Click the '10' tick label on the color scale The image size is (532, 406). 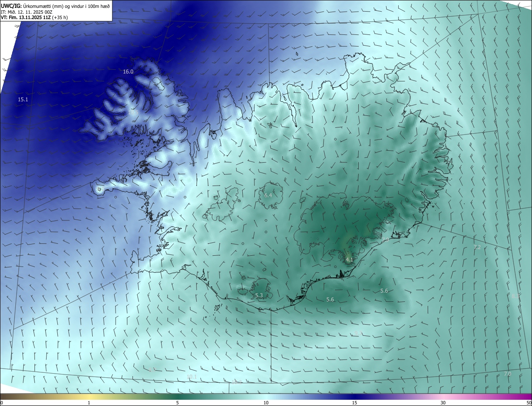click(266, 403)
